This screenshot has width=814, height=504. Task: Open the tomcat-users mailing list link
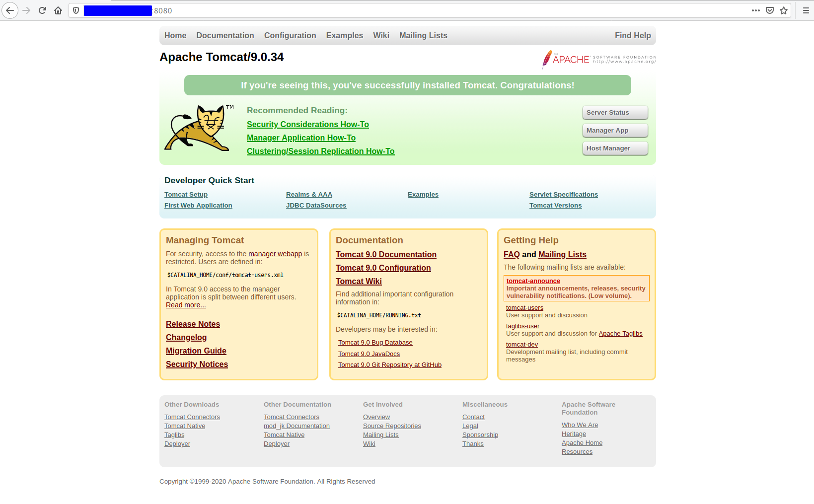524,308
